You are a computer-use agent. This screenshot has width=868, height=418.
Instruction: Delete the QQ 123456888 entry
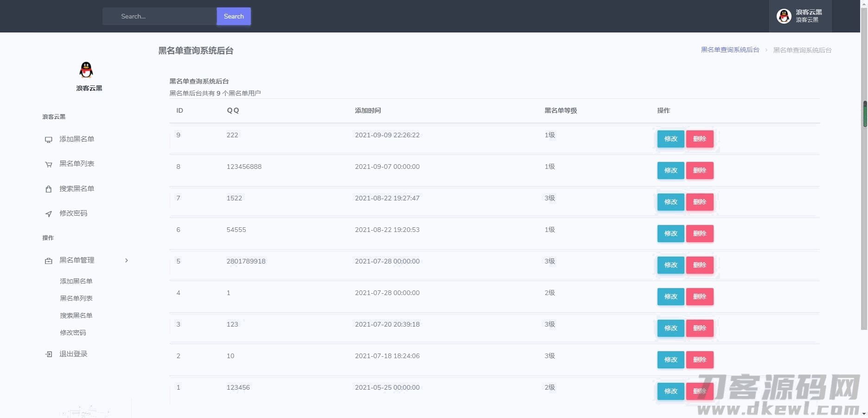click(699, 170)
